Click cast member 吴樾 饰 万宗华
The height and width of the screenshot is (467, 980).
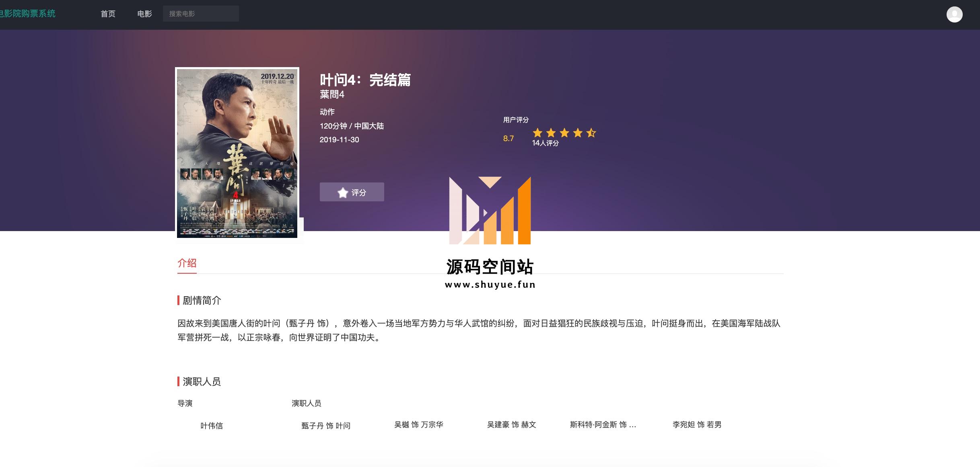[419, 424]
